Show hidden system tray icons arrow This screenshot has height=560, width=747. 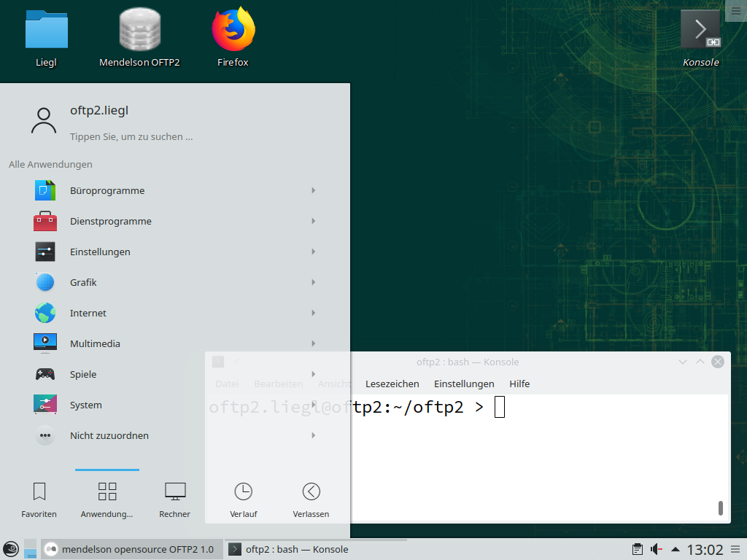(x=676, y=549)
